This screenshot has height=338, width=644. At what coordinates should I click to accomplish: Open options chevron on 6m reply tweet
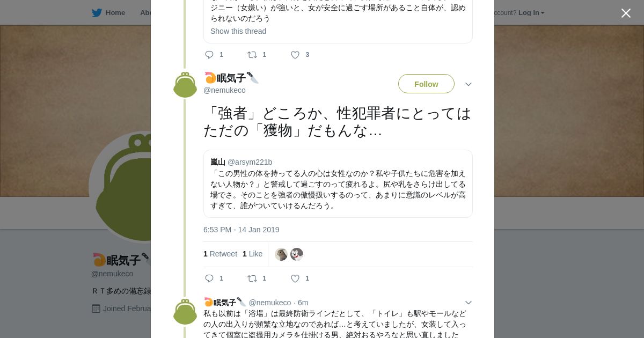pyautogui.click(x=468, y=303)
